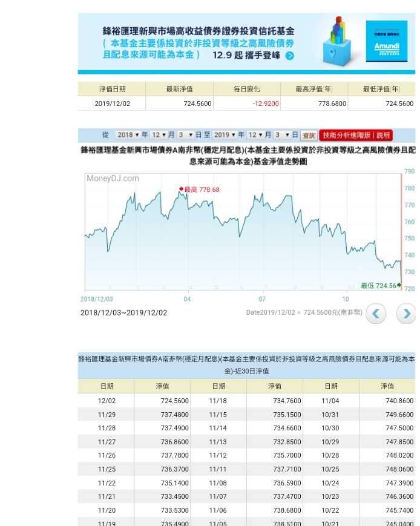
Task: Click the blue arrow icon in banner ad
Action: coord(290,56)
